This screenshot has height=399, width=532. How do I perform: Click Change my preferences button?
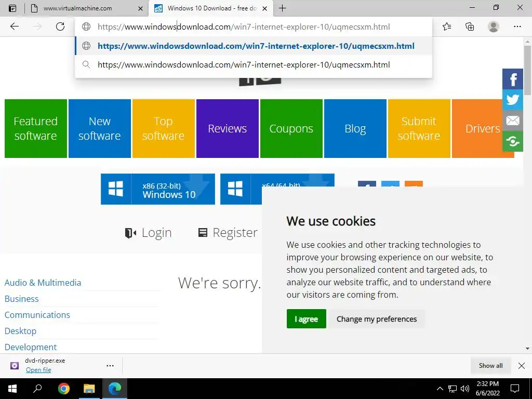coord(377,318)
